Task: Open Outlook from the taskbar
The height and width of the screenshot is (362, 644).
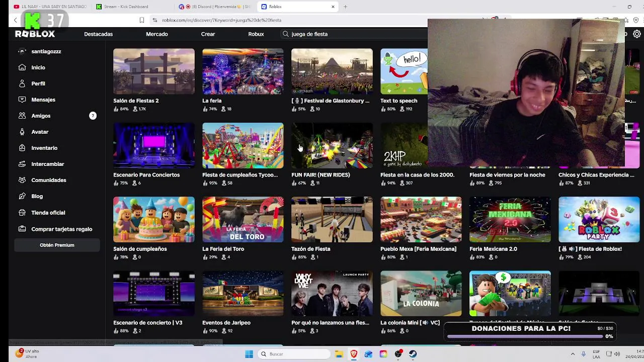Action: (368, 354)
